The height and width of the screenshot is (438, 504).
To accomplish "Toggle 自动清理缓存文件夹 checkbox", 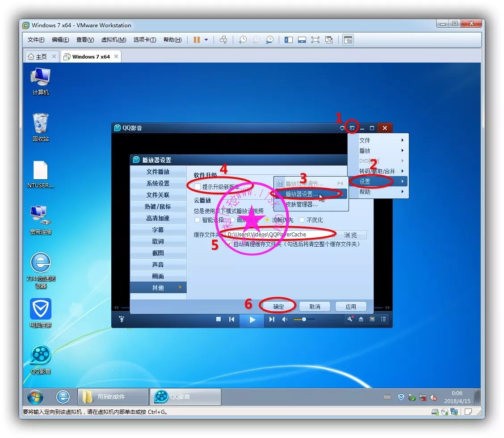I will [229, 244].
